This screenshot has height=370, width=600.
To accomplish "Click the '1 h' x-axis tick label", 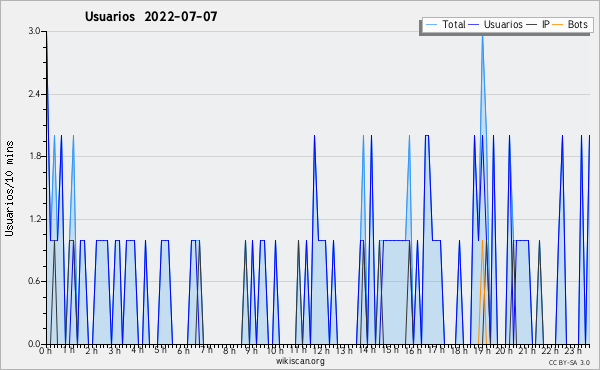I will tap(69, 350).
